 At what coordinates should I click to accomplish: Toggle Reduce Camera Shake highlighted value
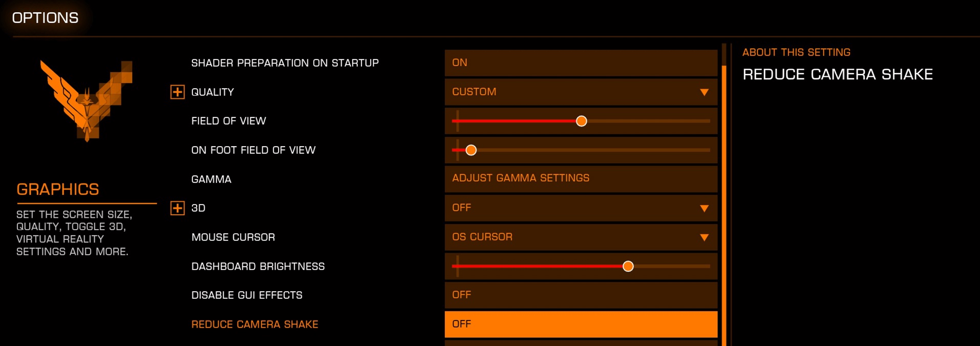[x=581, y=324]
